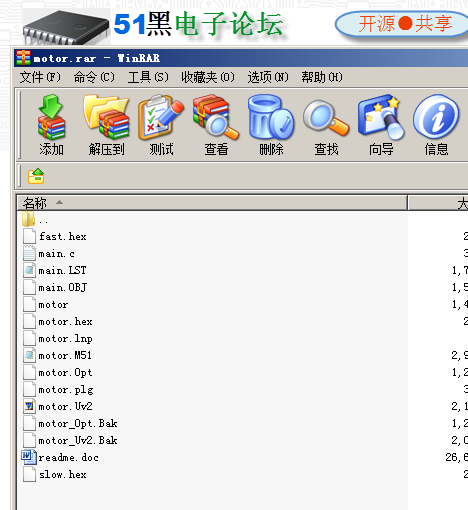Open the 帮助(H) menu
The width and height of the screenshot is (468, 510).
coord(322,77)
